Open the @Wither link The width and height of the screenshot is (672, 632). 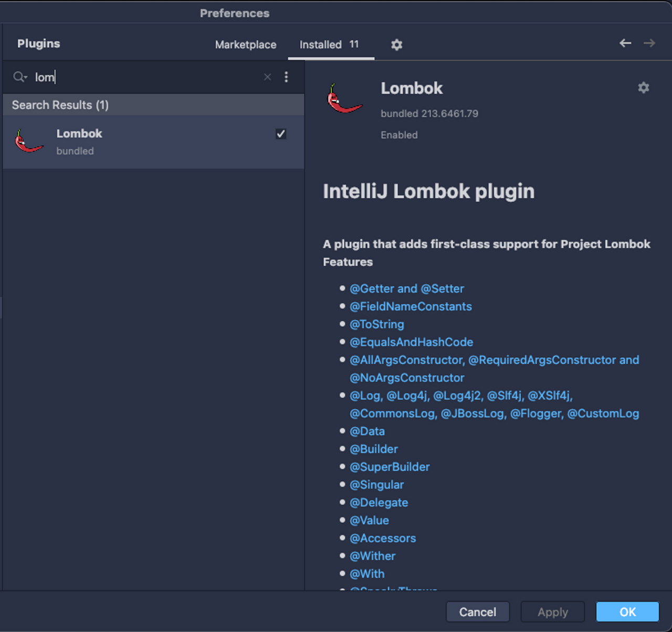[373, 556]
